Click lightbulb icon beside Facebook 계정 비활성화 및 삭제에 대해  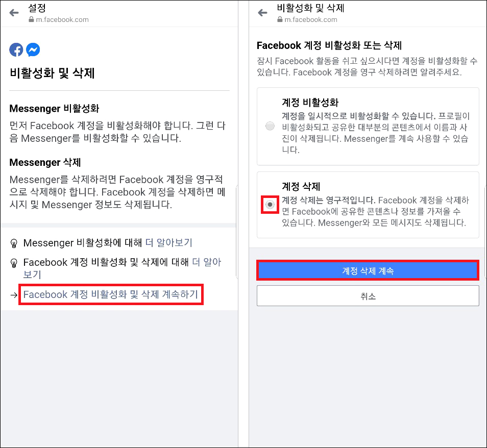click(x=14, y=263)
